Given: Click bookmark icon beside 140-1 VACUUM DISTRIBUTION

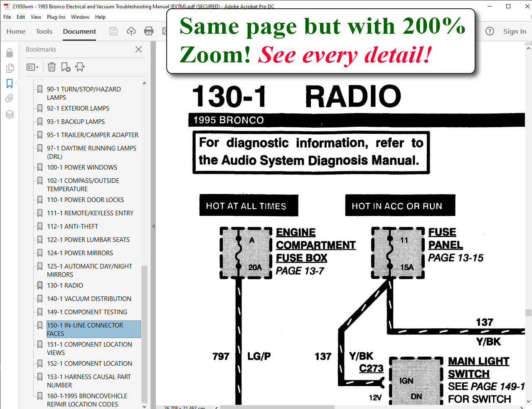Looking at the screenshot, I should pyautogui.click(x=40, y=298).
